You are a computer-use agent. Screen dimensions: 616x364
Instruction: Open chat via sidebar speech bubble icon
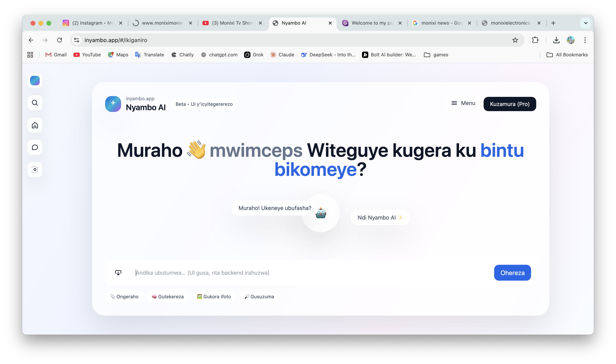click(x=35, y=147)
